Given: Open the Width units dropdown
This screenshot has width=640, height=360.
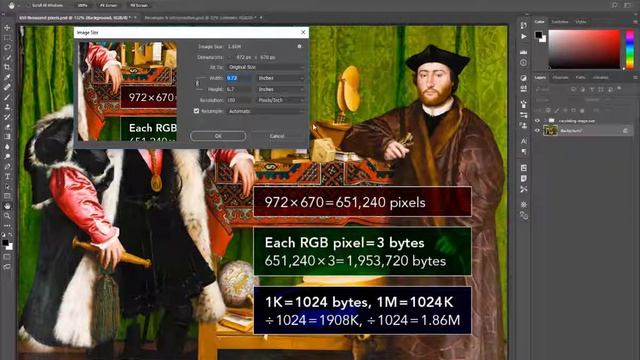Looking at the screenshot, I should pos(281,78).
